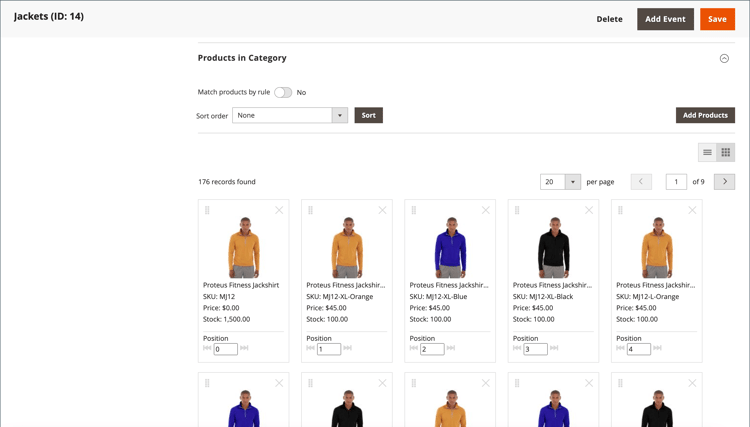The width and height of the screenshot is (750, 427).
Task: Move MJ12 product to last position
Action: [244, 348]
